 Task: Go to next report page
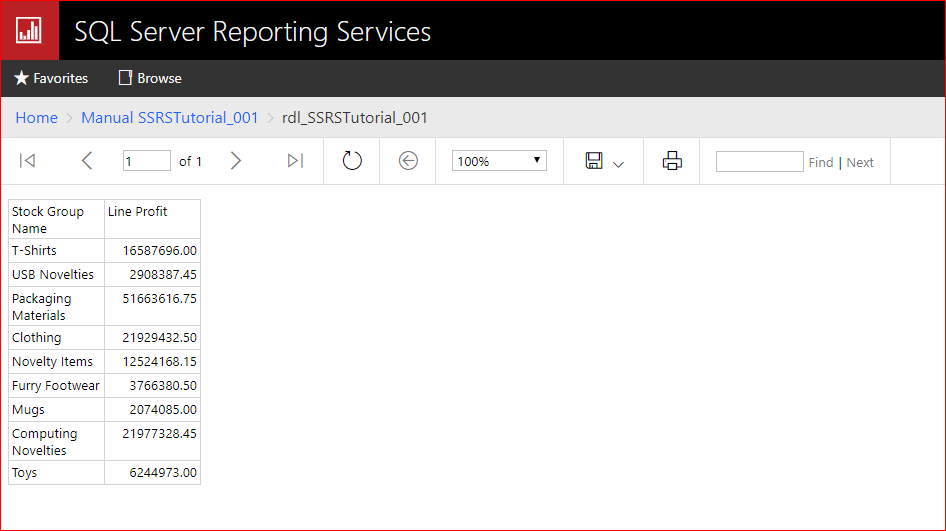236,161
